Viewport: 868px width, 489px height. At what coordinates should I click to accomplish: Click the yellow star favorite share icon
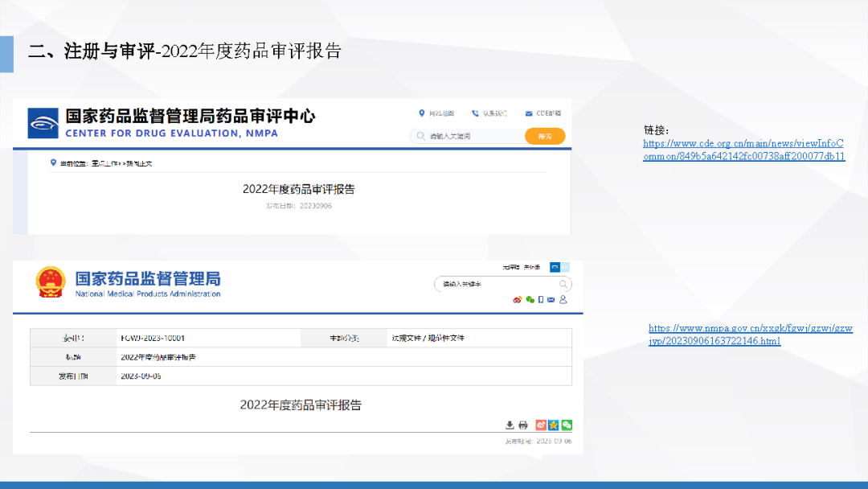[554, 425]
